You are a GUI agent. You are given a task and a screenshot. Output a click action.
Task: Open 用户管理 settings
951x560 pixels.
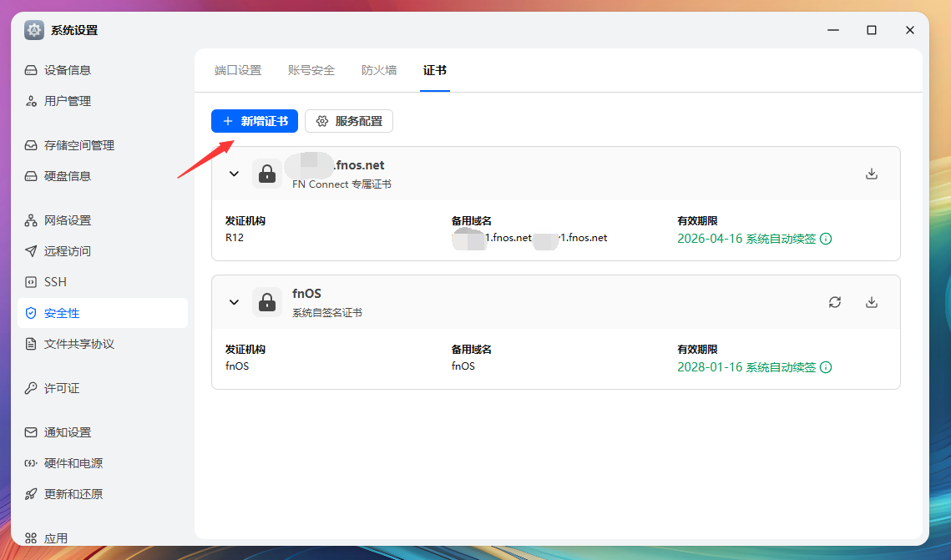pyautogui.click(x=103, y=101)
